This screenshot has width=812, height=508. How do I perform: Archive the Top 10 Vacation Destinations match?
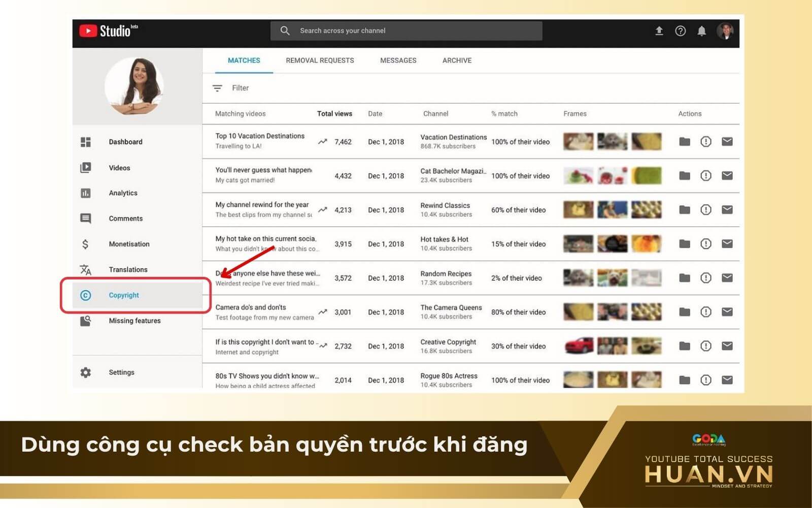(x=685, y=142)
